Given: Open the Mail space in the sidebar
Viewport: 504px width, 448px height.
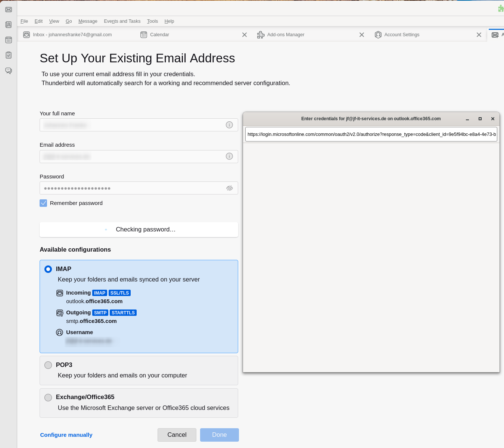Looking at the screenshot, I should pyautogui.click(x=9, y=10).
